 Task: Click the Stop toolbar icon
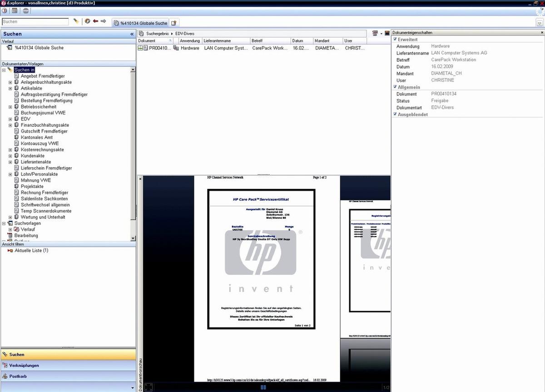click(x=26, y=10)
